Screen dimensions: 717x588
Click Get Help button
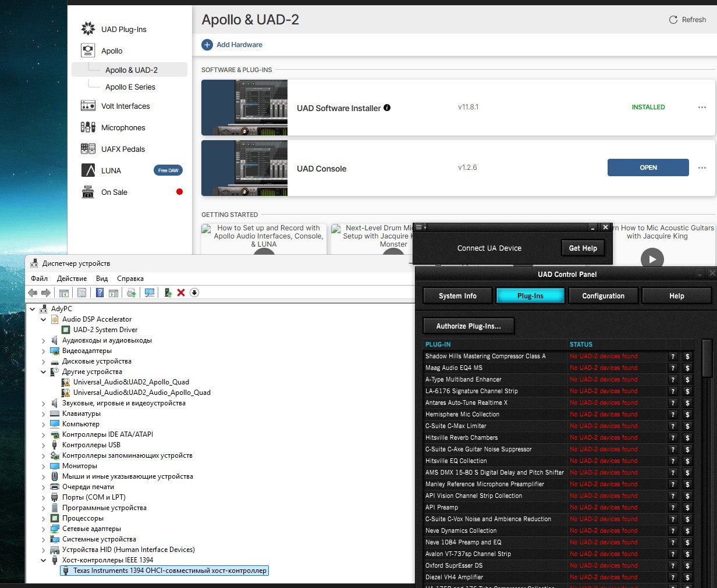pyautogui.click(x=583, y=248)
